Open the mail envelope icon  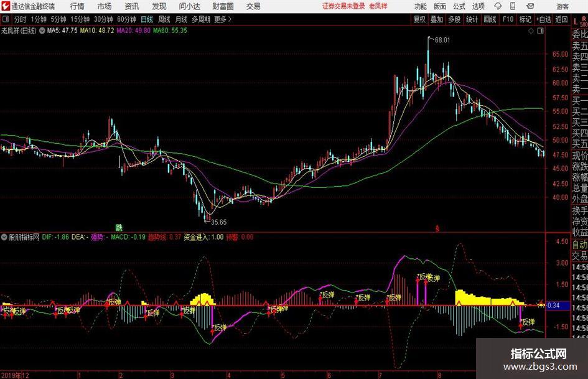(530, 6)
